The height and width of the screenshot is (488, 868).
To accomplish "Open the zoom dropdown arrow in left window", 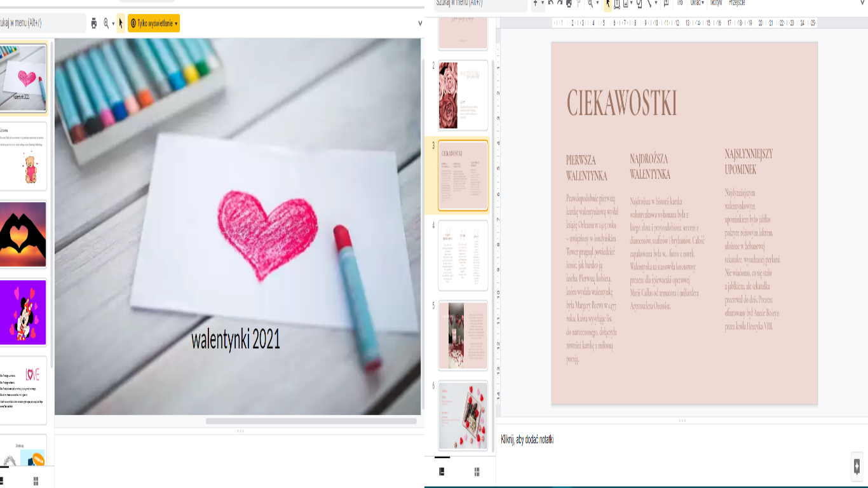I will pos(113,24).
